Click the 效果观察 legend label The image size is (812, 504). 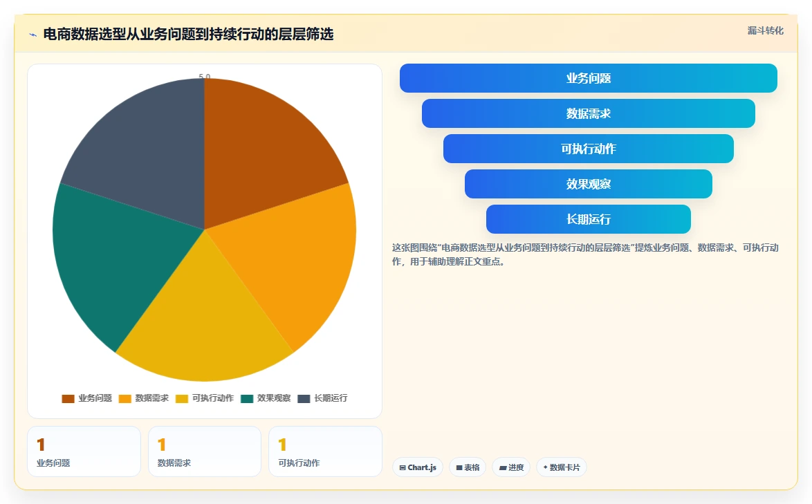click(x=274, y=398)
